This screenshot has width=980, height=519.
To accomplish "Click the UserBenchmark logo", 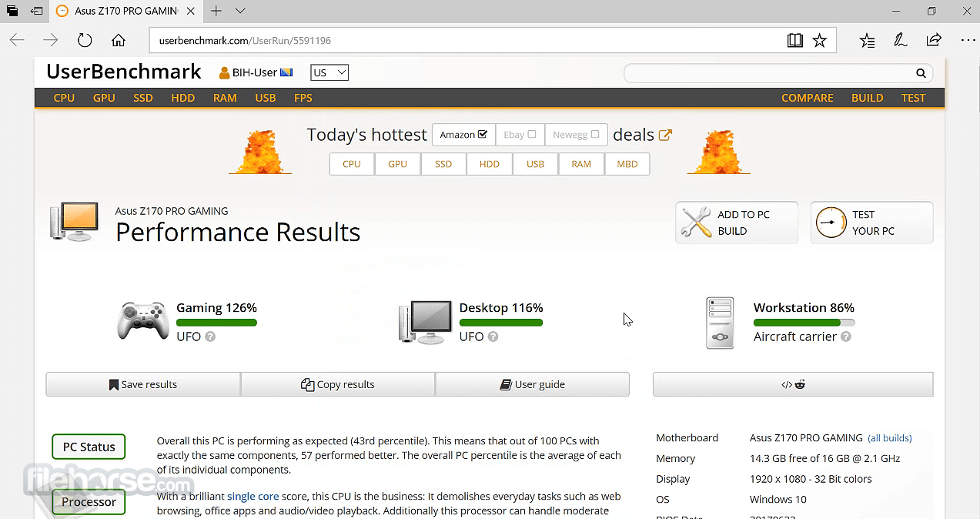I will [123, 72].
